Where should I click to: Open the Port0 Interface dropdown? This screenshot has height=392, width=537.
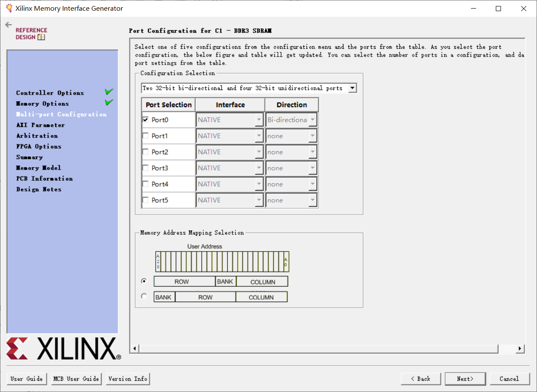[230, 120]
